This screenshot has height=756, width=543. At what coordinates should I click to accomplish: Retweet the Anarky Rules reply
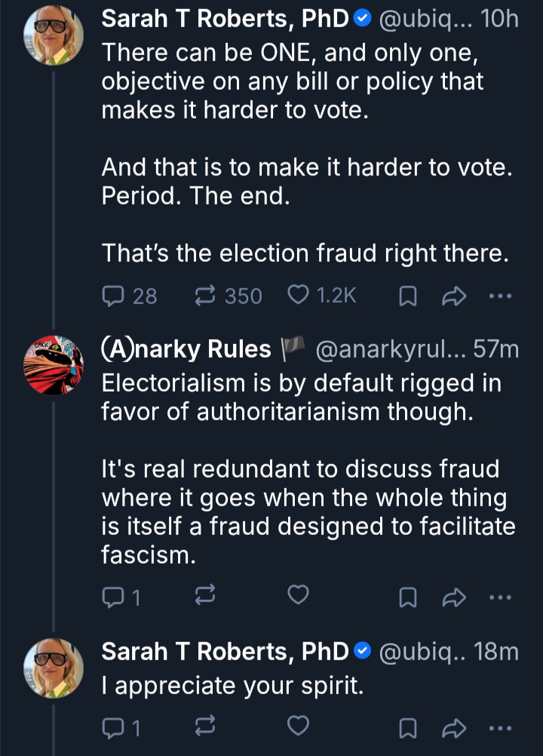tap(206, 597)
